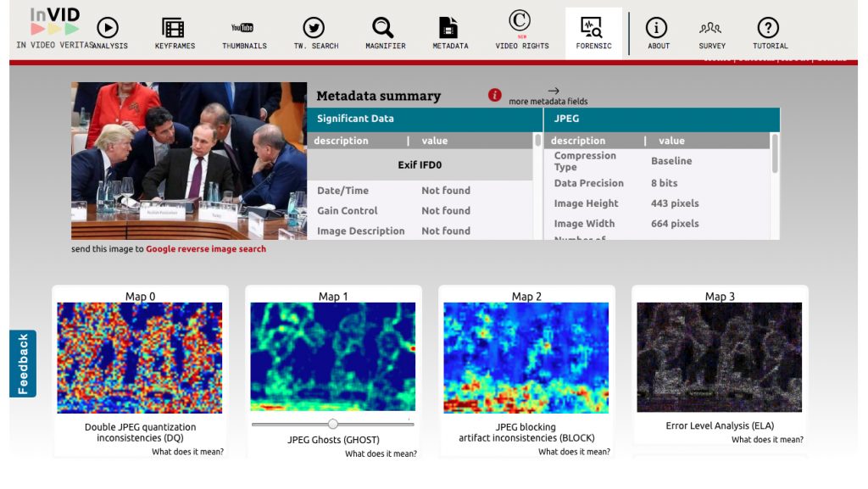Click the Compression Type row label
Screen dimensions: 868x489
click(585, 161)
